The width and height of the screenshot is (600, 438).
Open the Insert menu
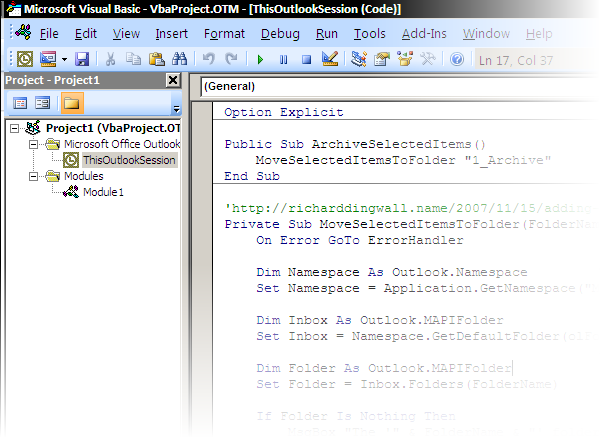point(171,34)
